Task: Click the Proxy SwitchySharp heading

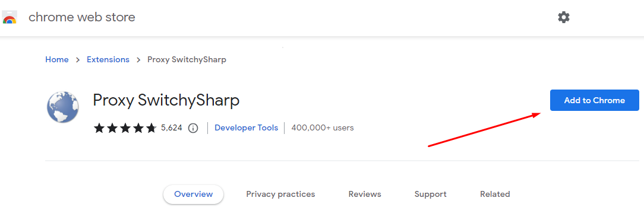Action: coord(166,100)
